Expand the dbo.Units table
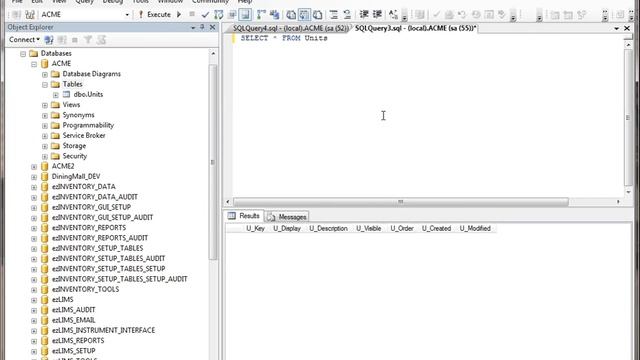 56,95
